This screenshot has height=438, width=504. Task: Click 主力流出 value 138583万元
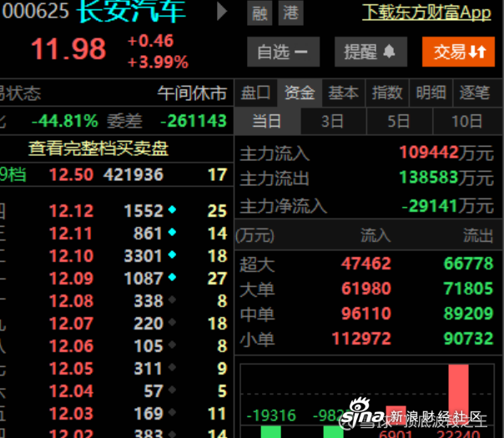click(446, 178)
